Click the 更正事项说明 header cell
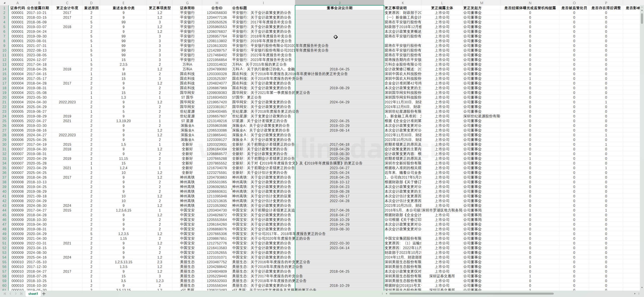The height and width of the screenshot is (297, 644). point(403,8)
